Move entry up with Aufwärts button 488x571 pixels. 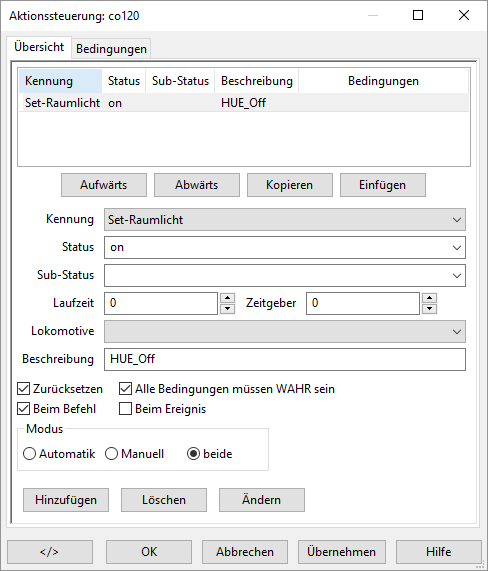[104, 185]
